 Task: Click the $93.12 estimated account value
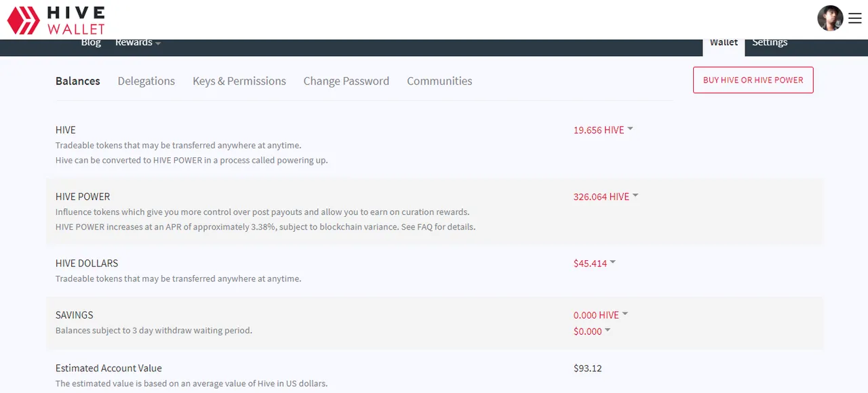click(x=588, y=369)
